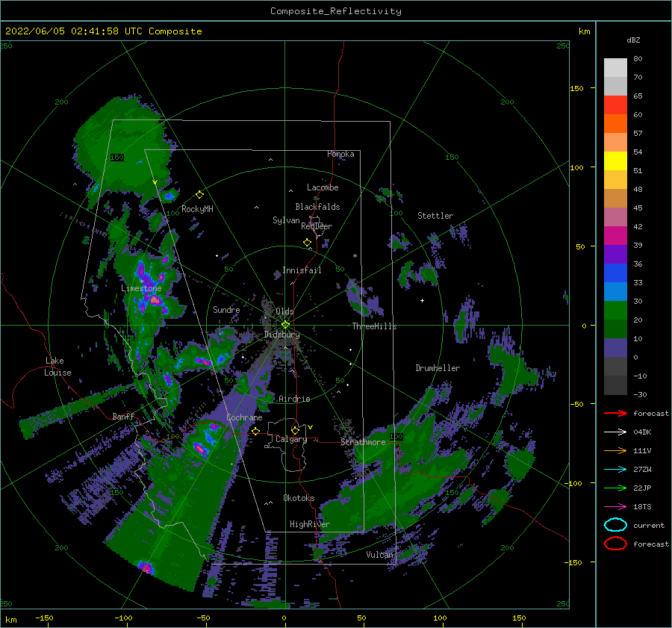Click the dark gray -10 dBZ swatch

pyautogui.click(x=615, y=385)
